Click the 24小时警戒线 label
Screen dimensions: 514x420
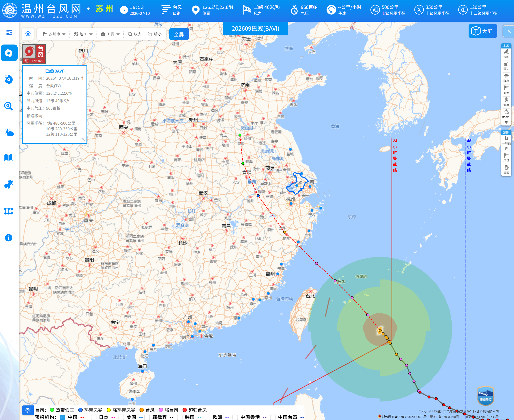(395, 155)
